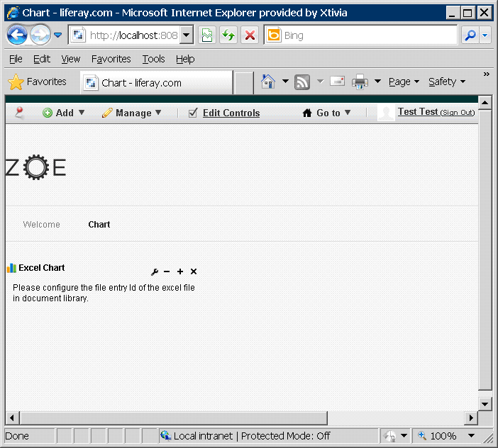Minimize the Excel Chart portlet

pyautogui.click(x=167, y=272)
